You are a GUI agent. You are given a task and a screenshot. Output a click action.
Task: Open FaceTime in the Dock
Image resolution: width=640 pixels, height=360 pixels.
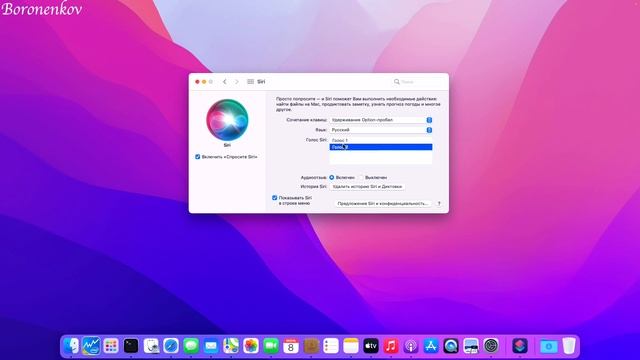tap(271, 346)
